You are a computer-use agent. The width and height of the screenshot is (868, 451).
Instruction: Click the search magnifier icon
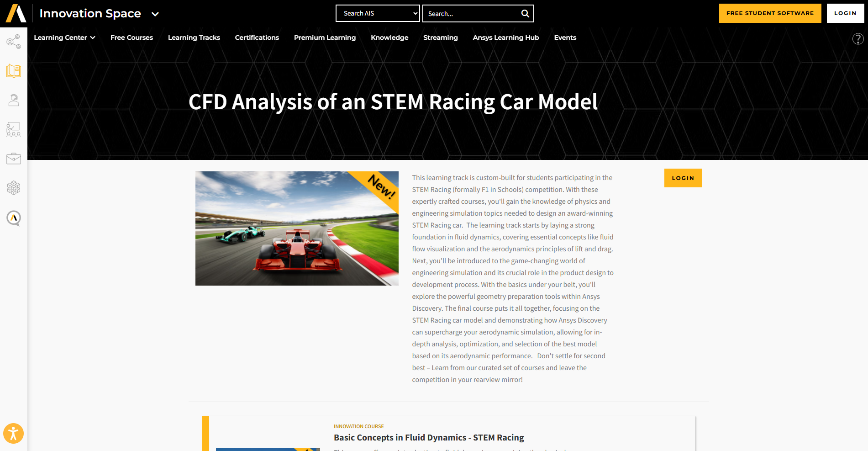(525, 14)
